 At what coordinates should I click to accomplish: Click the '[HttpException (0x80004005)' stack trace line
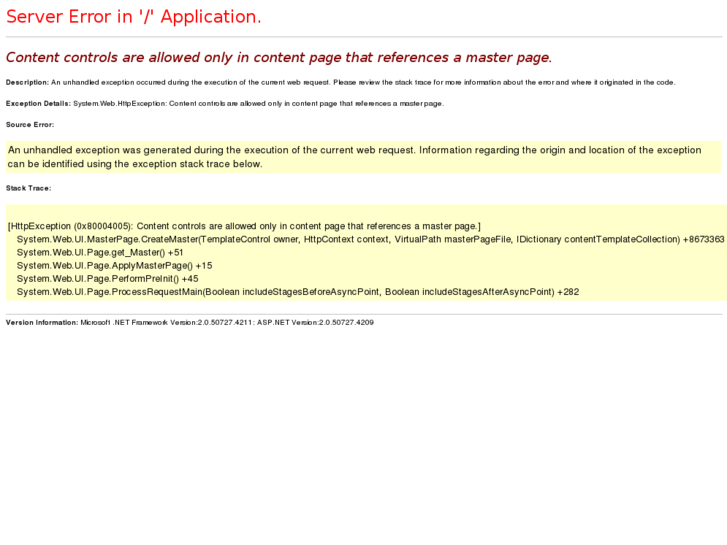244,226
